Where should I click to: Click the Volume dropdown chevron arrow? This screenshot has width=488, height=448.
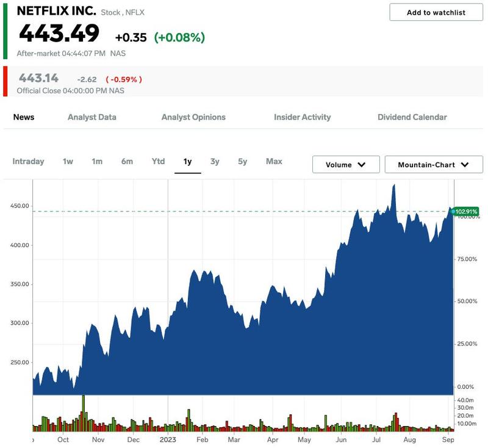(x=362, y=165)
